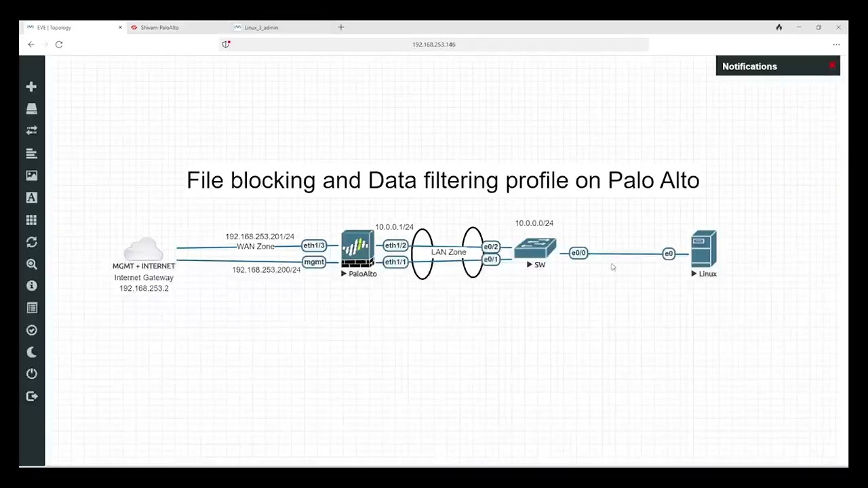Reload the page with browser refresh
Image resolution: width=868 pixels, height=488 pixels.
[59, 44]
